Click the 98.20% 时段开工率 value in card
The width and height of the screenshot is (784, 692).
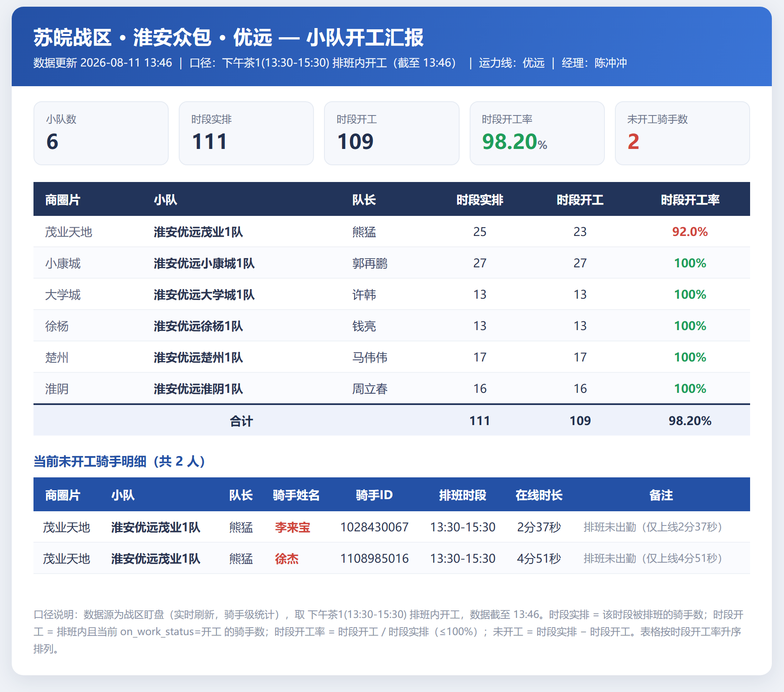[x=514, y=141]
